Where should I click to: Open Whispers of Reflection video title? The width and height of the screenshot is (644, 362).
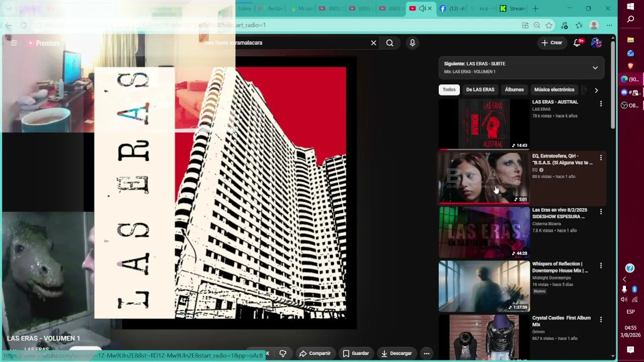(560, 267)
